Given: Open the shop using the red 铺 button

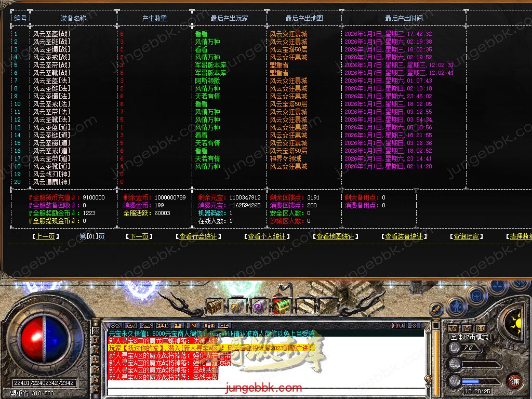Looking at the screenshot, I should point(514,381).
